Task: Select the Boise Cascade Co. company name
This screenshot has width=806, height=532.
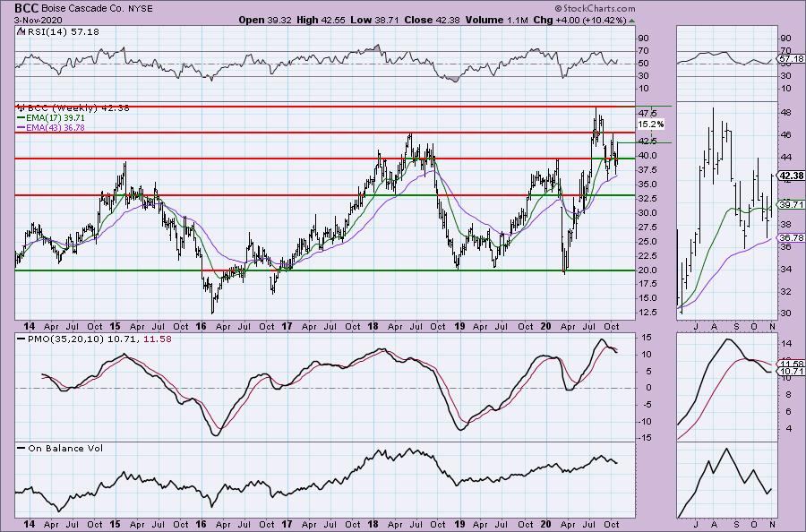Action: click(x=81, y=9)
